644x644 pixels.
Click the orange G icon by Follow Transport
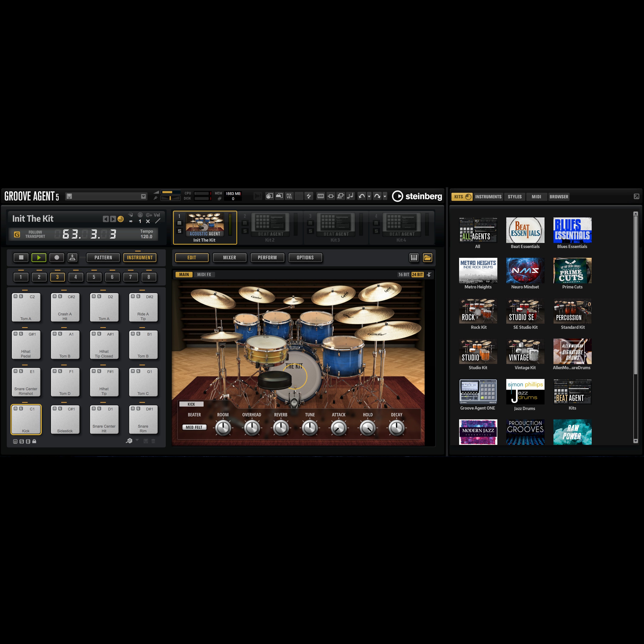(x=17, y=234)
